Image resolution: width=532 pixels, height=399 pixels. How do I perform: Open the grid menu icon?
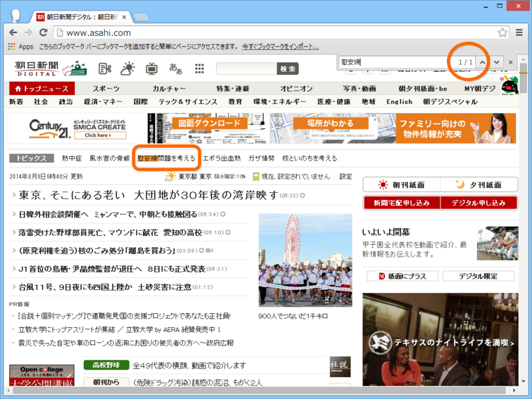coord(199,68)
